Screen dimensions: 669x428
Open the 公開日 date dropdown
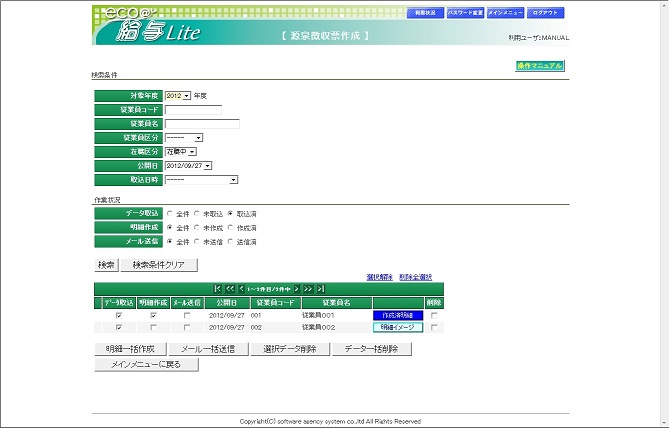[x=189, y=166]
